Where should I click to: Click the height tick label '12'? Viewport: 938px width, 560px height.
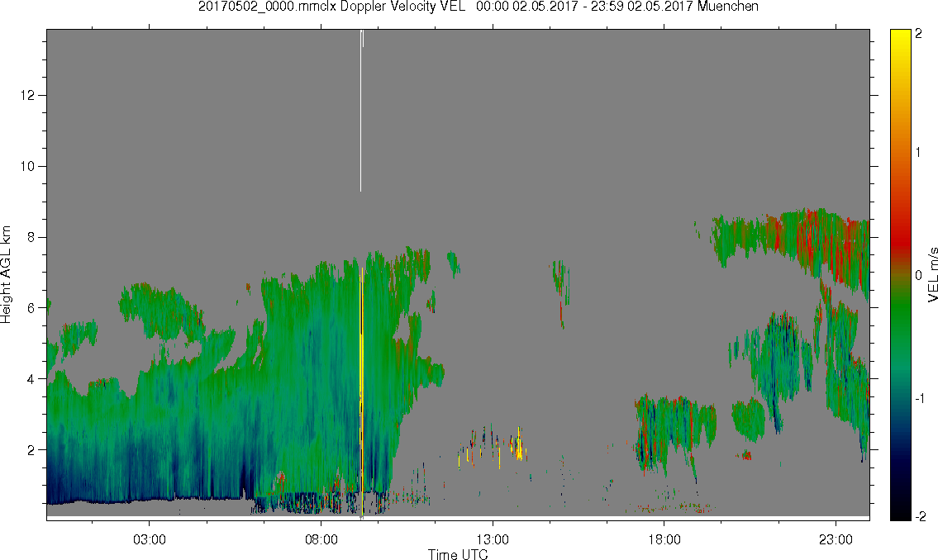27,96
